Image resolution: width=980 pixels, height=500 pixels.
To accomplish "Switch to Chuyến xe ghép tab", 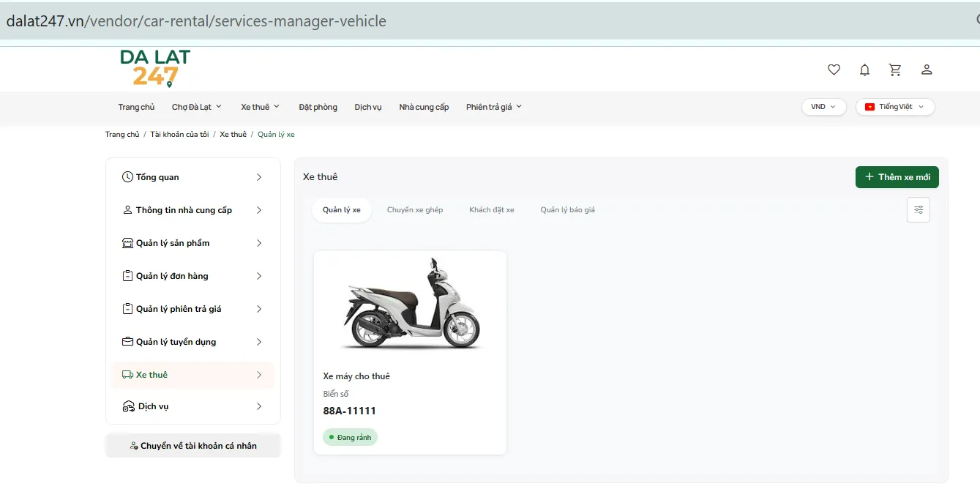I will point(415,210).
